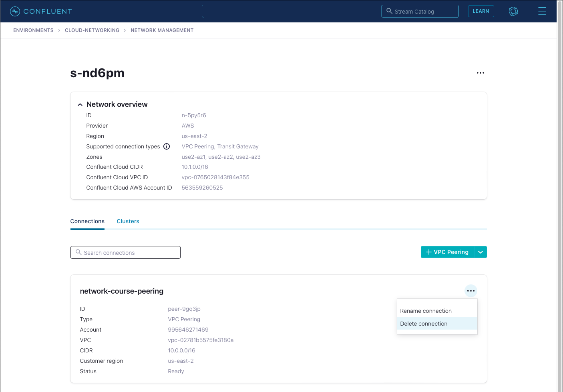563x392 pixels.
Task: Add a new VPC Peering connection
Action: (447, 252)
